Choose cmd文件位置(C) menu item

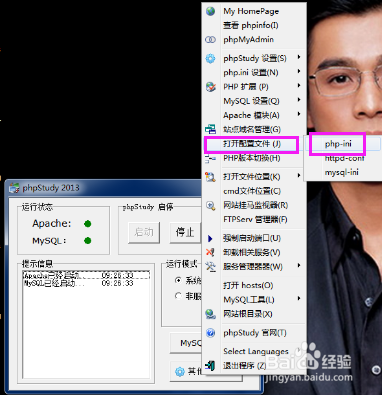point(255,191)
